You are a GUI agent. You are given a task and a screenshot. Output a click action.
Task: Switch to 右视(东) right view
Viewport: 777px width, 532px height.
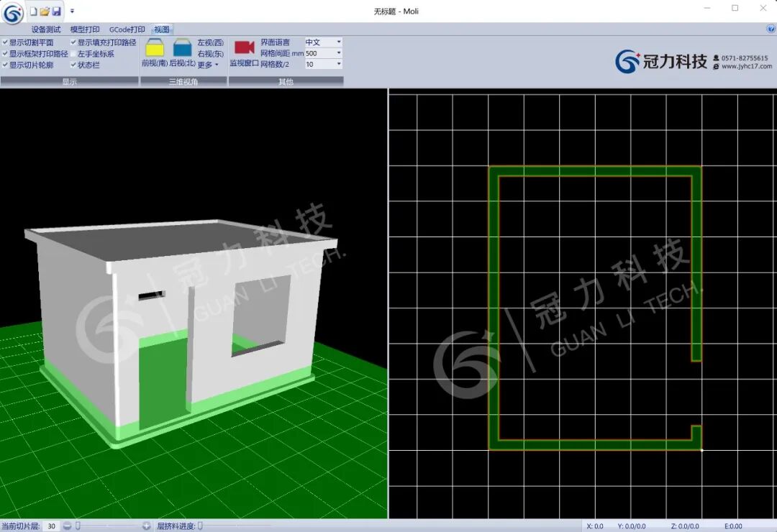(211, 53)
